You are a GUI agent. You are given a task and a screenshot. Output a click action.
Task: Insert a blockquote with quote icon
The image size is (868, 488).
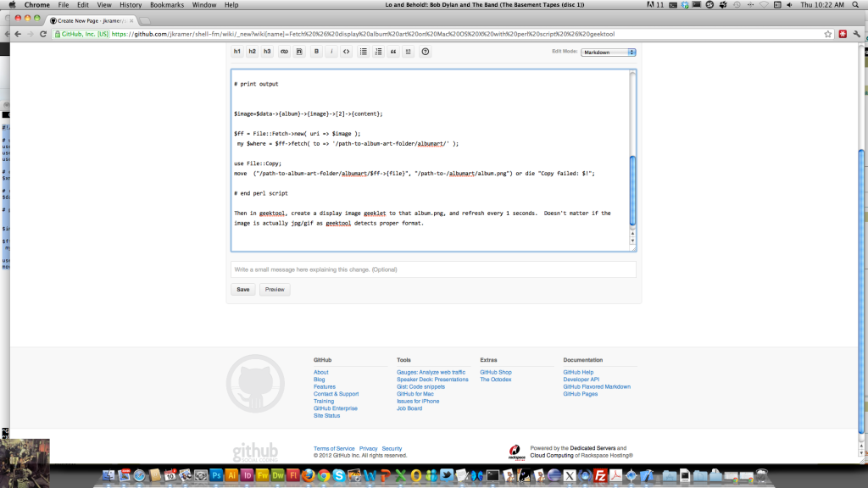point(393,52)
